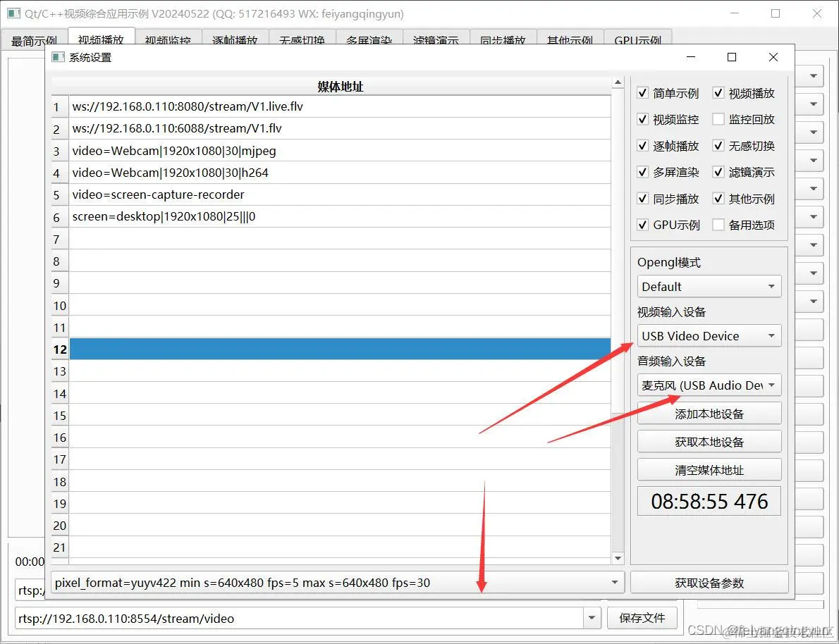Switch to the 最简示例 tab
The width and height of the screenshot is (839, 644).
pos(35,41)
